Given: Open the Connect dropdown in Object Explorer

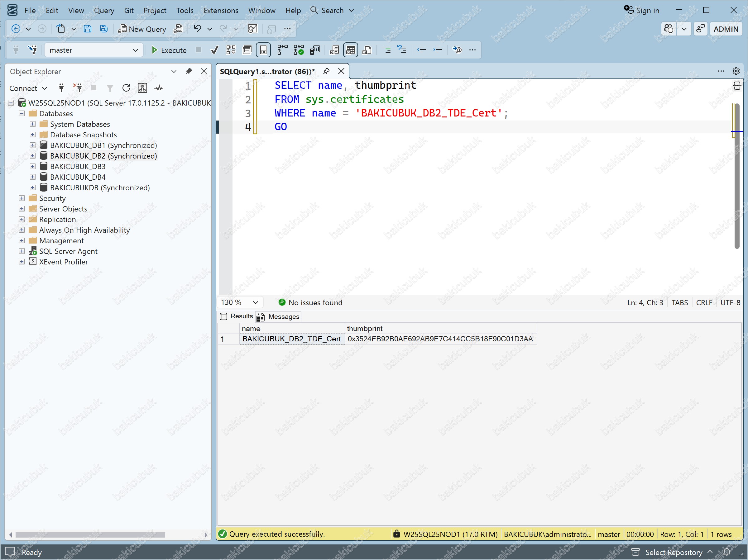Looking at the screenshot, I should pyautogui.click(x=28, y=88).
